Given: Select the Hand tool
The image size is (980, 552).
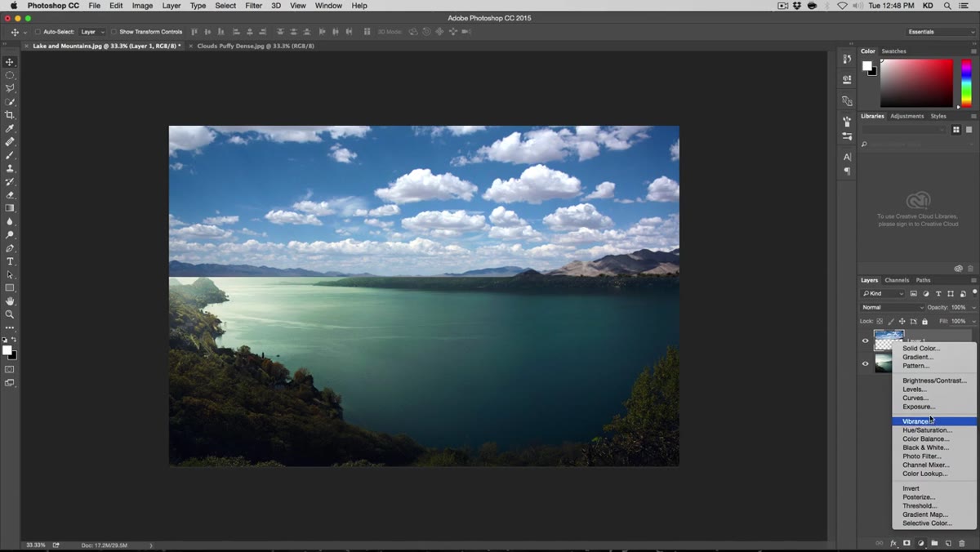Looking at the screenshot, I should click(10, 301).
